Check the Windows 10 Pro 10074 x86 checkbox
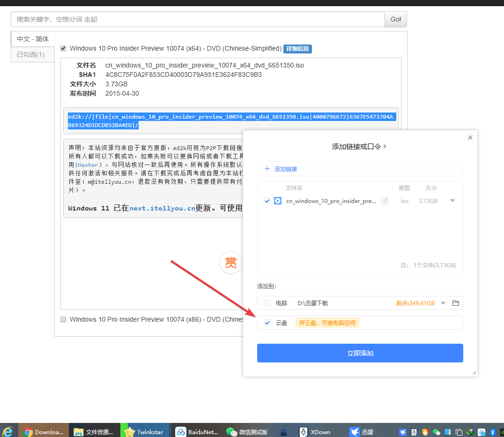Viewport: 504px width, 437px height. click(x=63, y=319)
